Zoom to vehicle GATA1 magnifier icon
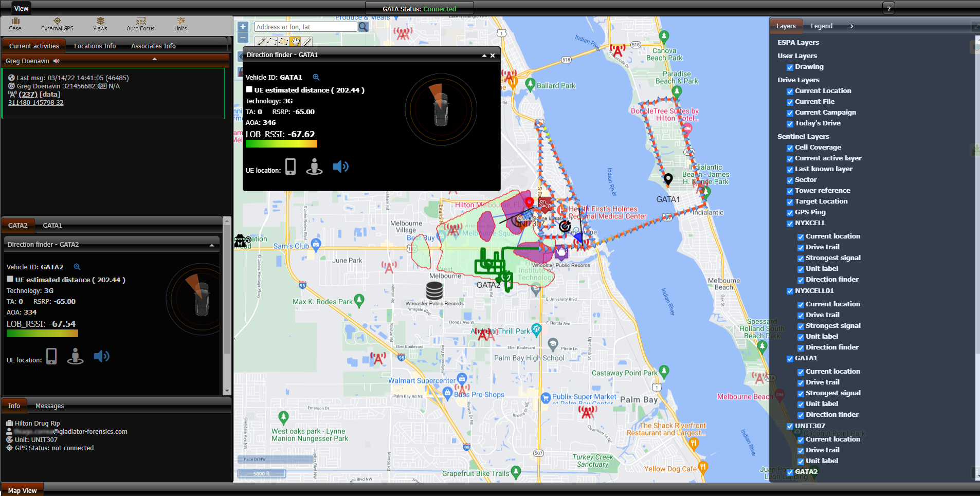 point(316,77)
